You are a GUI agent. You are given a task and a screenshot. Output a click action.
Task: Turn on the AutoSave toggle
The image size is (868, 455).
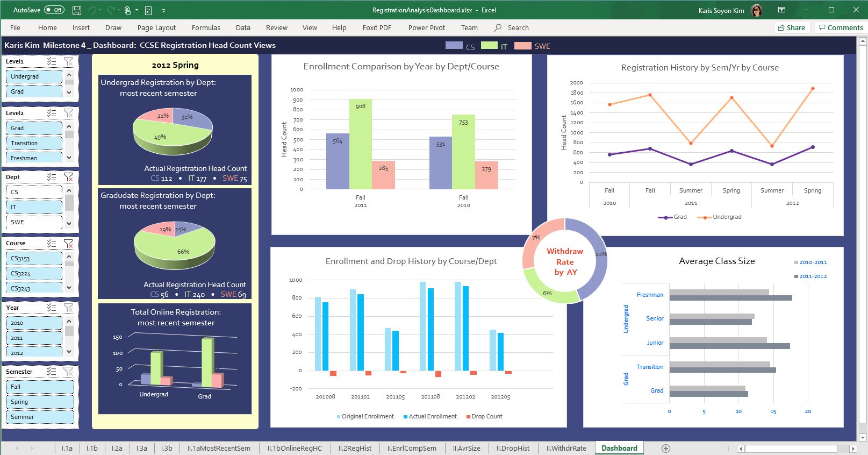tap(54, 10)
